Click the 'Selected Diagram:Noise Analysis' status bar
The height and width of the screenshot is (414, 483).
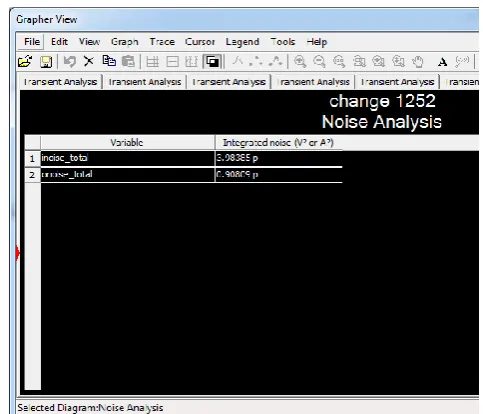coord(90,407)
